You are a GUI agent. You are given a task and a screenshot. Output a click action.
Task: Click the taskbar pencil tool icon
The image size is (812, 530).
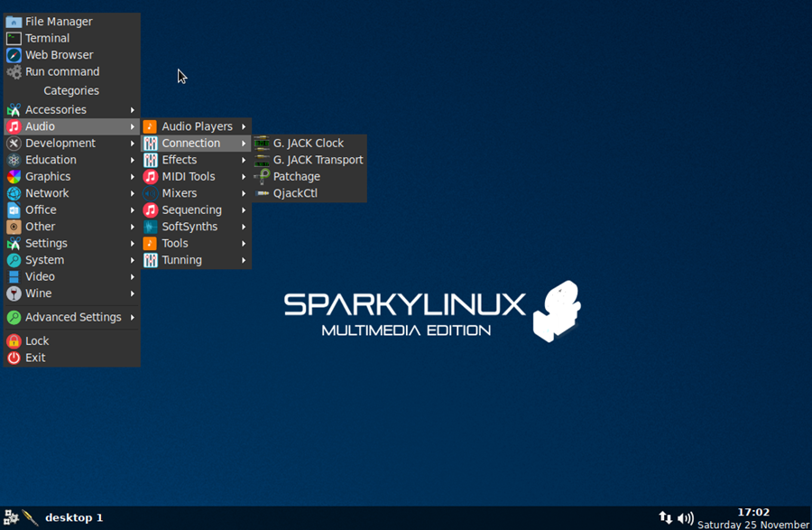(x=31, y=517)
